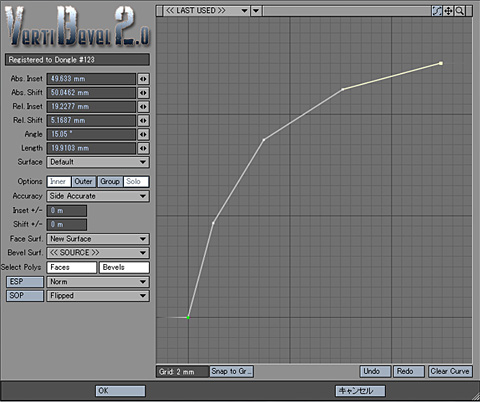480x402 pixels.
Task: Toggle the ESP button
Action: [x=25, y=282]
